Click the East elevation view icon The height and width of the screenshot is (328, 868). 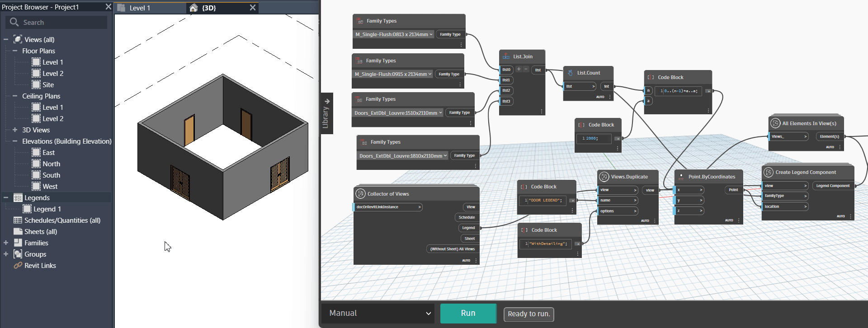[x=36, y=152]
